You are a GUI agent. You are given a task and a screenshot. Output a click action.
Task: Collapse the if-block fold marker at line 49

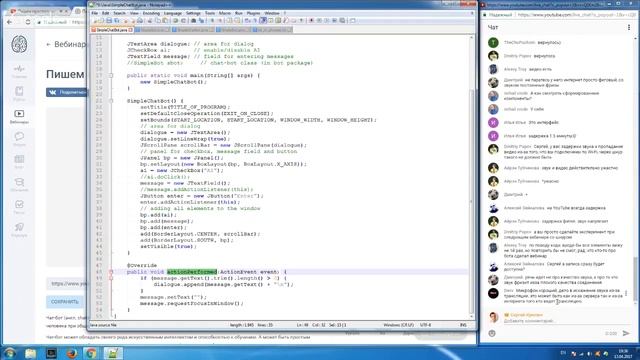click(x=111, y=278)
